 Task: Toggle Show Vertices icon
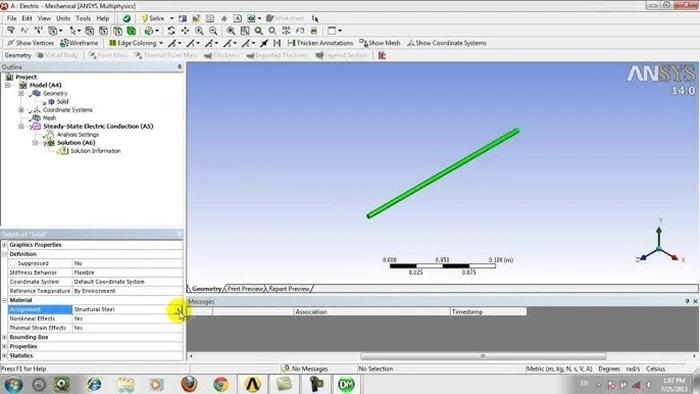point(11,43)
